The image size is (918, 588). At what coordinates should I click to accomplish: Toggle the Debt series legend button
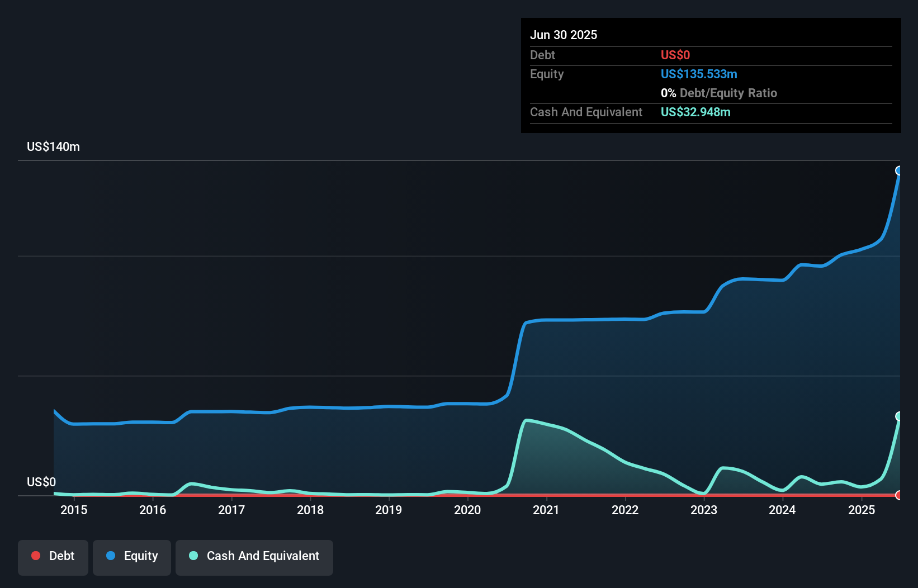53,557
